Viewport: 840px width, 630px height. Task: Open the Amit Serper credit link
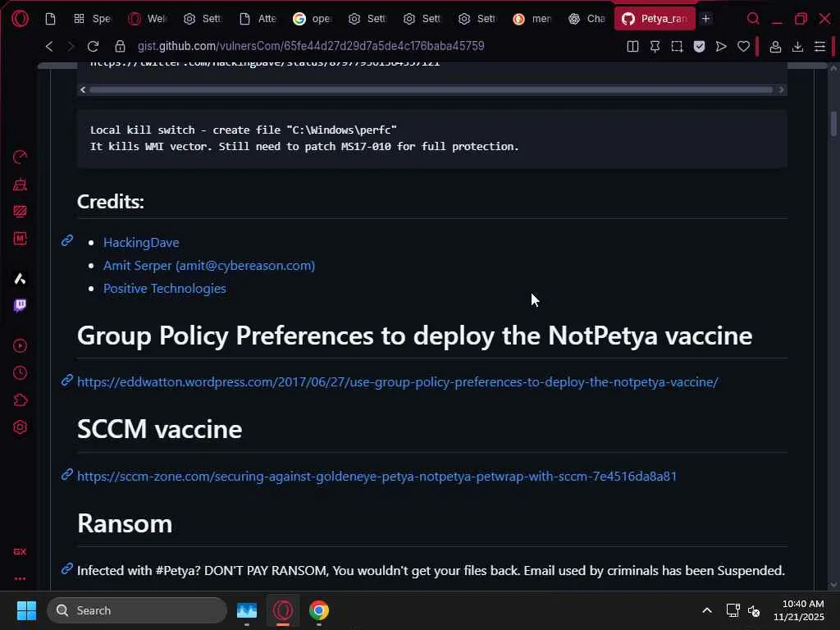point(209,265)
